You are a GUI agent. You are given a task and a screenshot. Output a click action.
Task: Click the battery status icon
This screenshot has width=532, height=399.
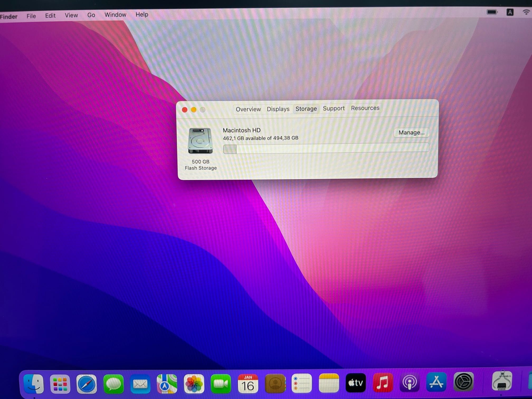492,12
